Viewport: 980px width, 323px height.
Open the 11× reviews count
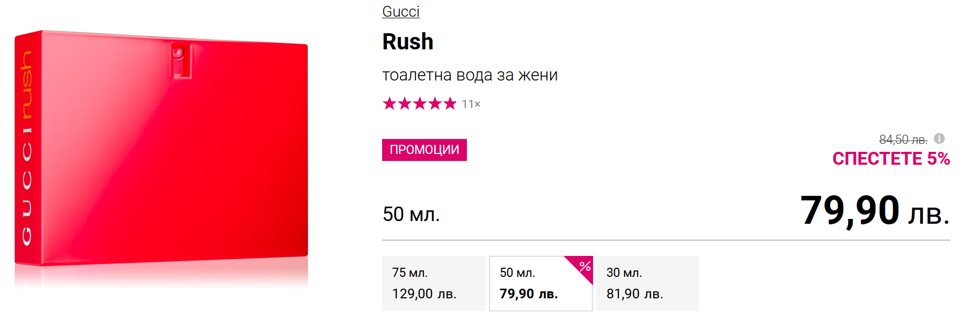(471, 104)
